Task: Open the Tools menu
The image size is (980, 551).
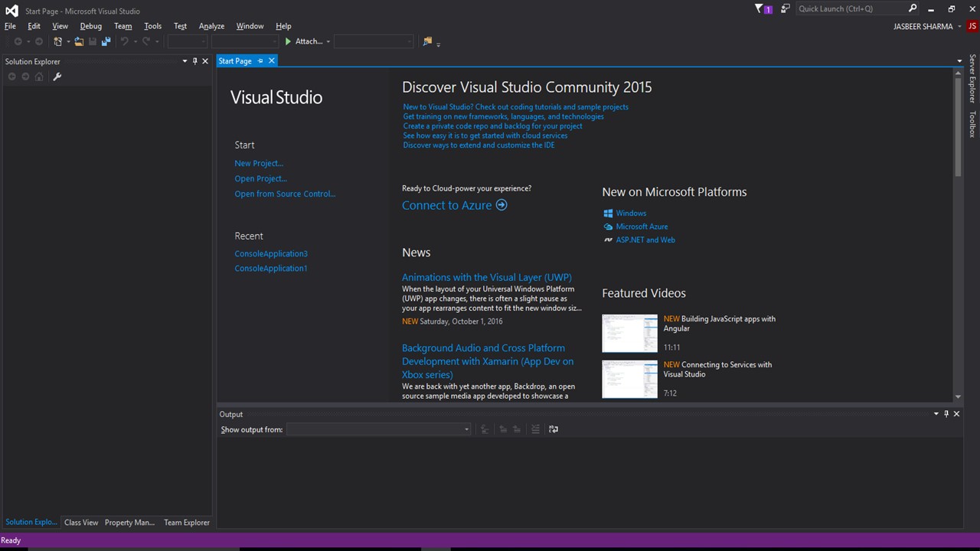Action: click(x=152, y=26)
